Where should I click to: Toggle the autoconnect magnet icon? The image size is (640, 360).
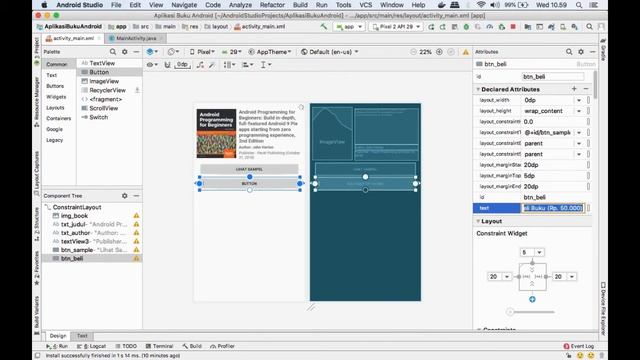(167, 65)
